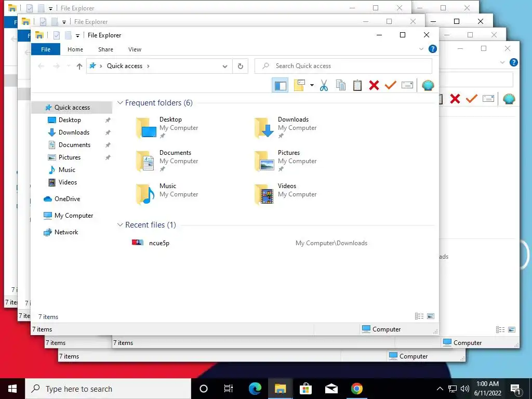The image size is (532, 399).
Task: Click the Paste clipboard icon
Action: pos(357,86)
